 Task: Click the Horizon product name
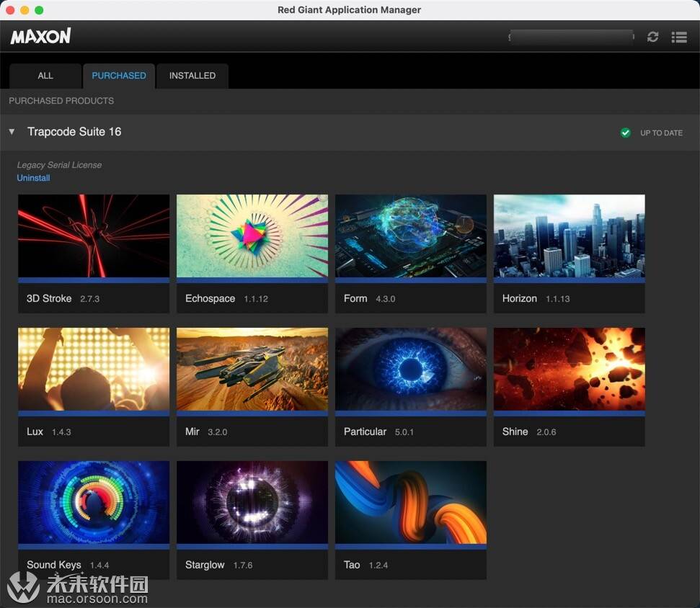tap(520, 298)
